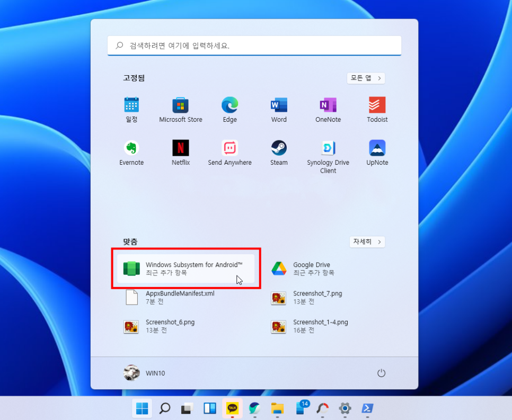Open Screenshot_6.png recent file
Screen dimensions: 512x420
pyautogui.click(x=186, y=326)
